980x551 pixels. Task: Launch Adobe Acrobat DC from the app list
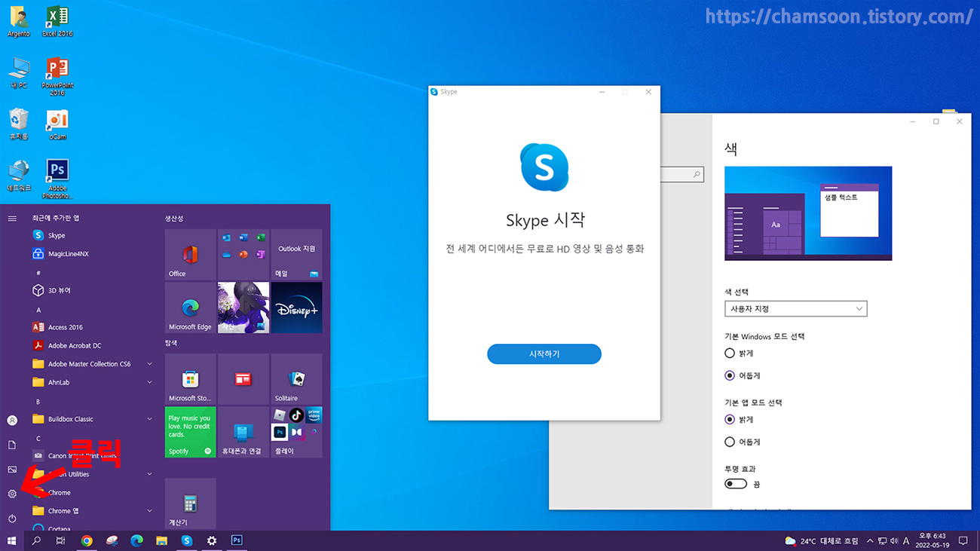point(90,345)
